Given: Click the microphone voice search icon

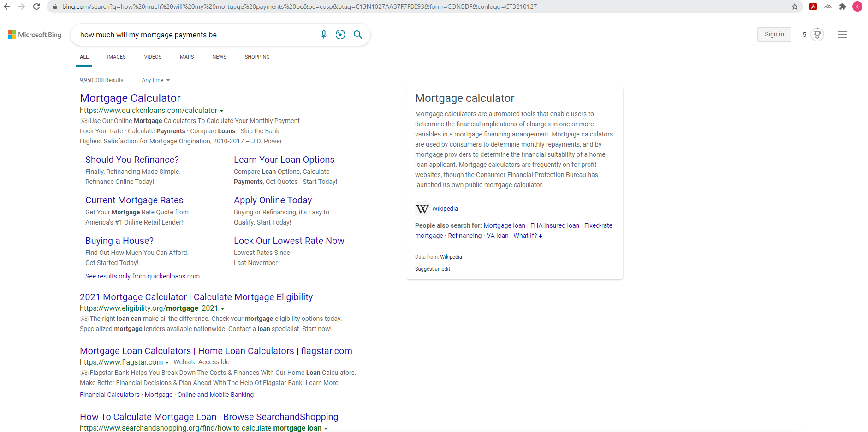Looking at the screenshot, I should (x=324, y=35).
